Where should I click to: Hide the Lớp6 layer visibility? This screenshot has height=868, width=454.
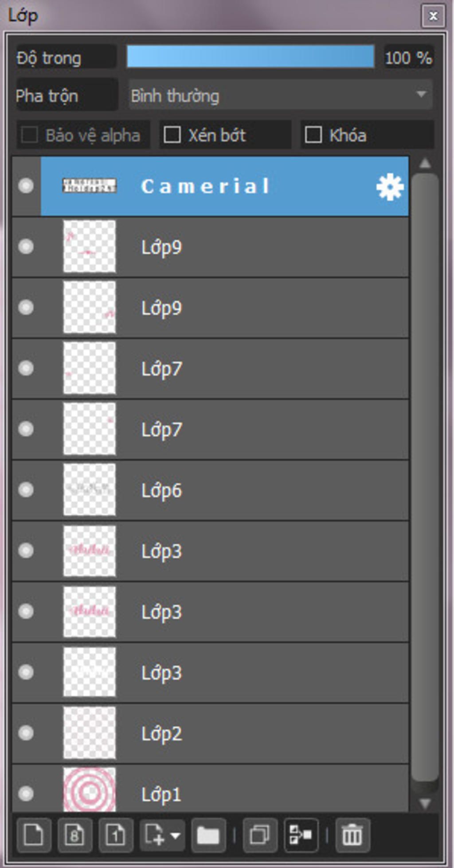click(26, 490)
